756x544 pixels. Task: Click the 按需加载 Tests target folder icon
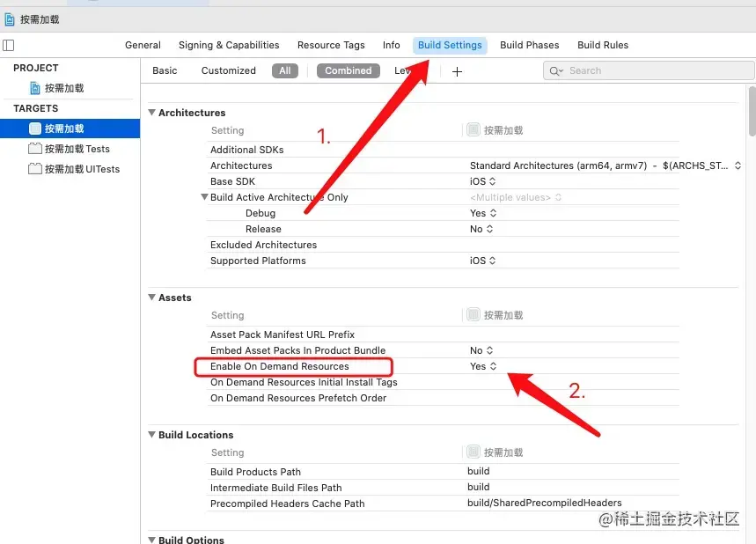pos(34,149)
